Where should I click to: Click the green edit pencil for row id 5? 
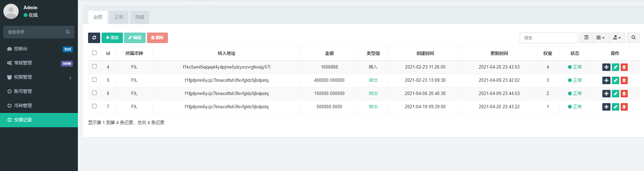pyautogui.click(x=615, y=80)
